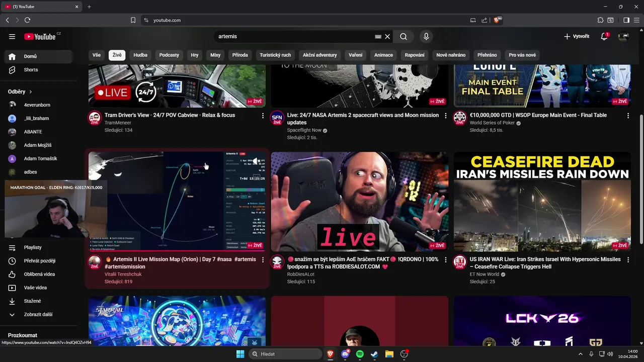
Task: Open the Brave main menu
Action: [x=636, y=20]
